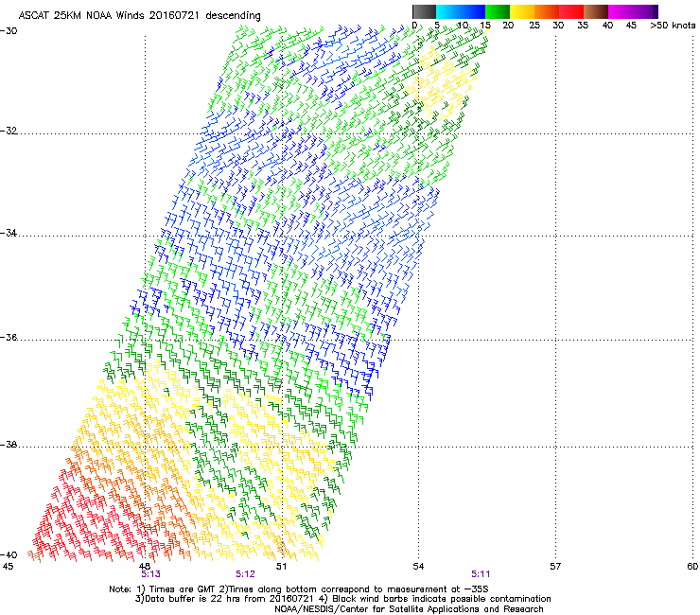Click the "-32" latitude axis label
The width and height of the screenshot is (700, 615).
(9, 131)
